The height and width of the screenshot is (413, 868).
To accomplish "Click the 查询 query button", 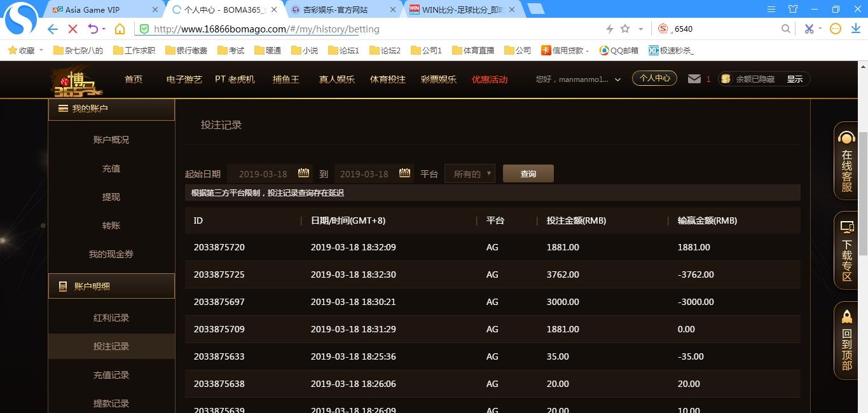I will pos(528,173).
